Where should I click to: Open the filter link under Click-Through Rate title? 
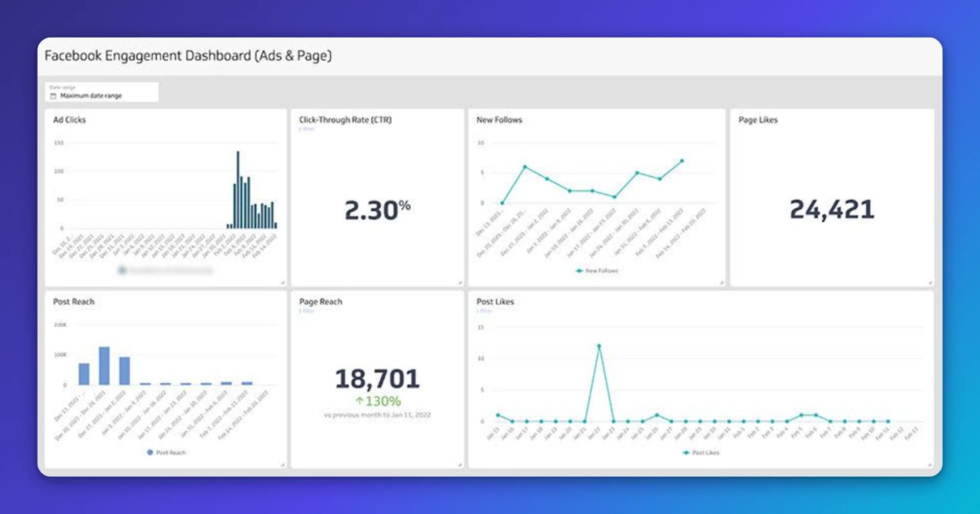pos(307,129)
